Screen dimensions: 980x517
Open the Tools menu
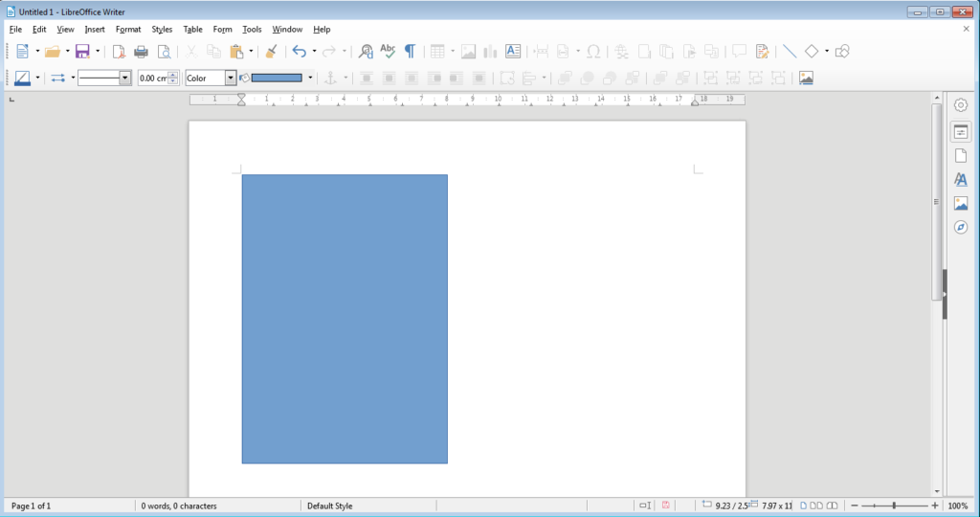pyautogui.click(x=252, y=30)
